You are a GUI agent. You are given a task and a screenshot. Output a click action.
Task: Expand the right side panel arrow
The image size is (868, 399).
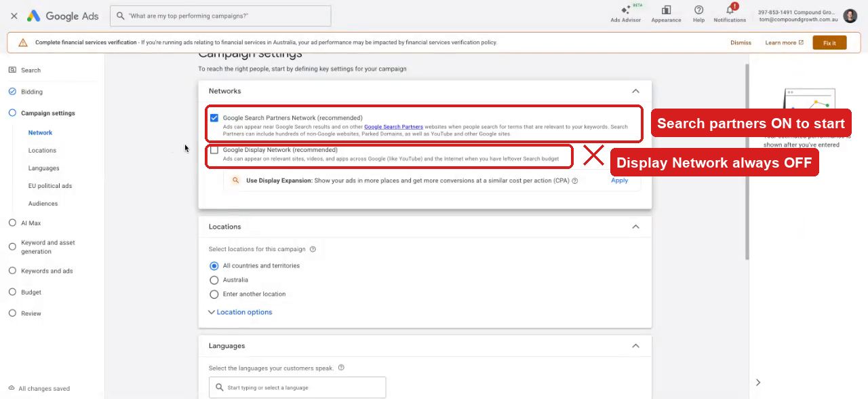758,383
